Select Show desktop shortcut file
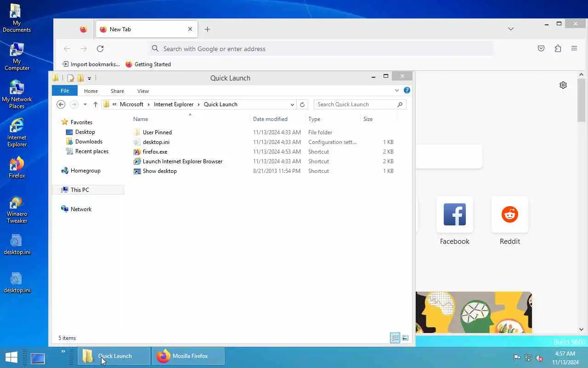Viewport: 588px width, 368px height. (159, 171)
